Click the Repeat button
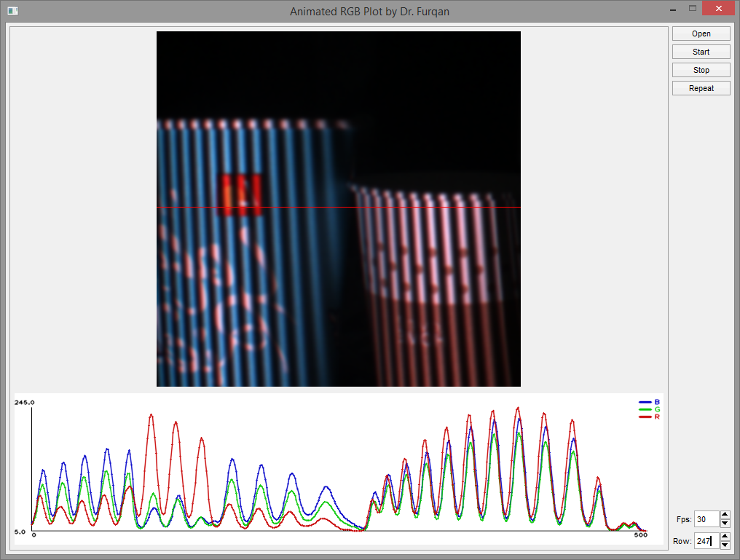The height and width of the screenshot is (560, 740). click(701, 88)
